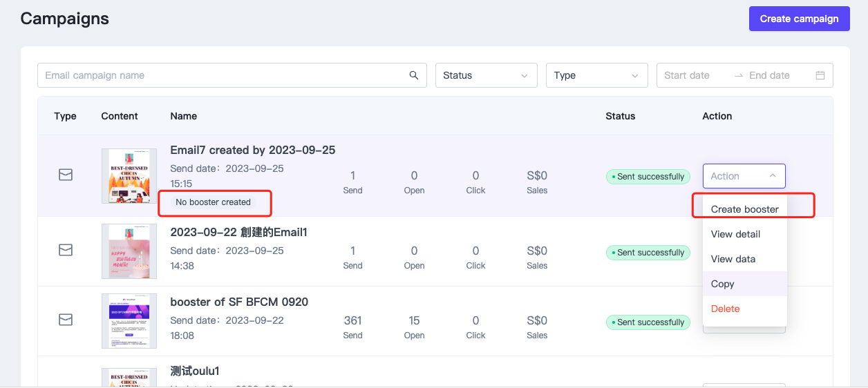Open Email7 campaign content thumbnail
Viewport: 868px width, 388px height.
[129, 176]
